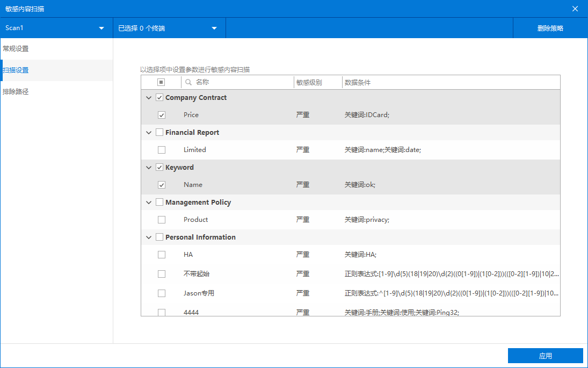Viewport: 588px width, 368px height.
Task: Collapse the Personal Information group
Action: pos(149,237)
